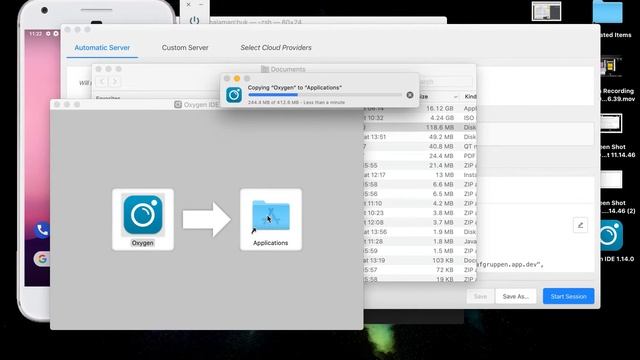Screen dimensions: 640x360
Task: Click the copy progress bar
Action: [x=325, y=95]
